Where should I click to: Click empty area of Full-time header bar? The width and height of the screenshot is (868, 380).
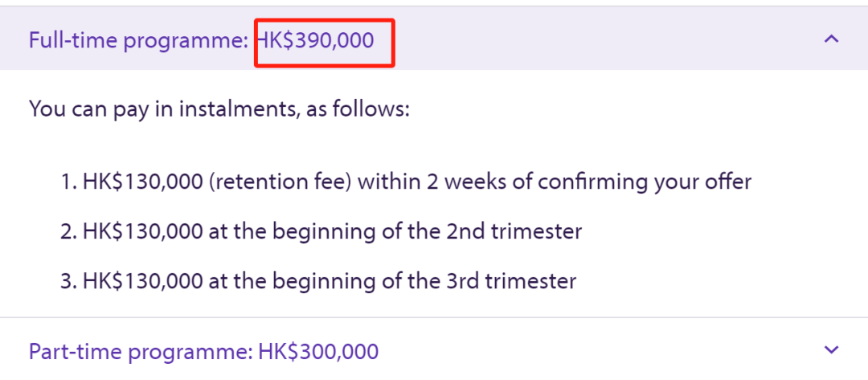point(603,39)
